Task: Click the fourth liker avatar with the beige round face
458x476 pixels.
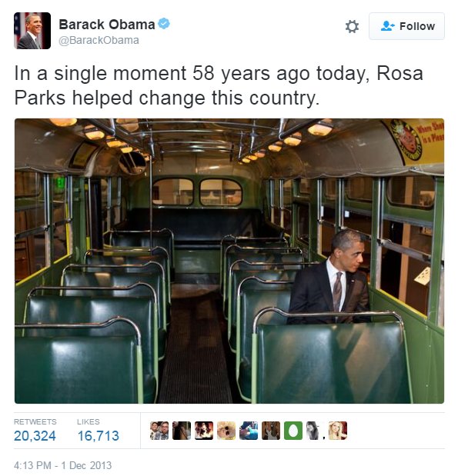Action: (x=226, y=431)
